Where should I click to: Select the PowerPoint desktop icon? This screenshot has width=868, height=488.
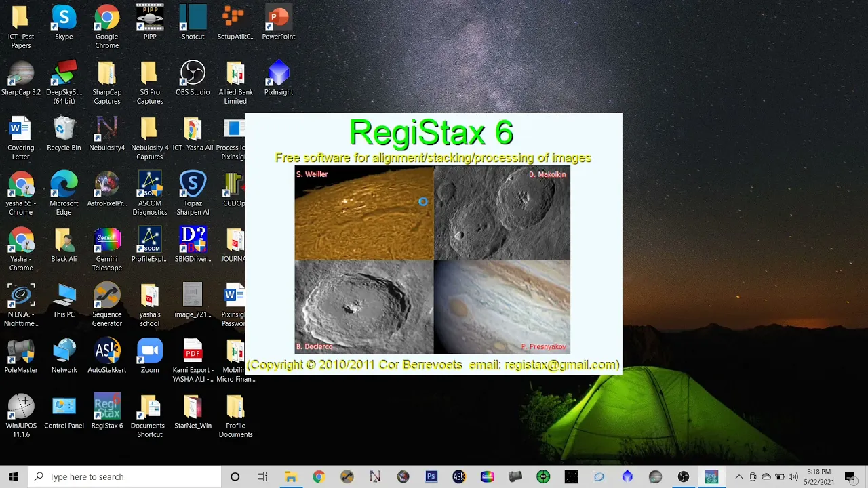tap(279, 22)
